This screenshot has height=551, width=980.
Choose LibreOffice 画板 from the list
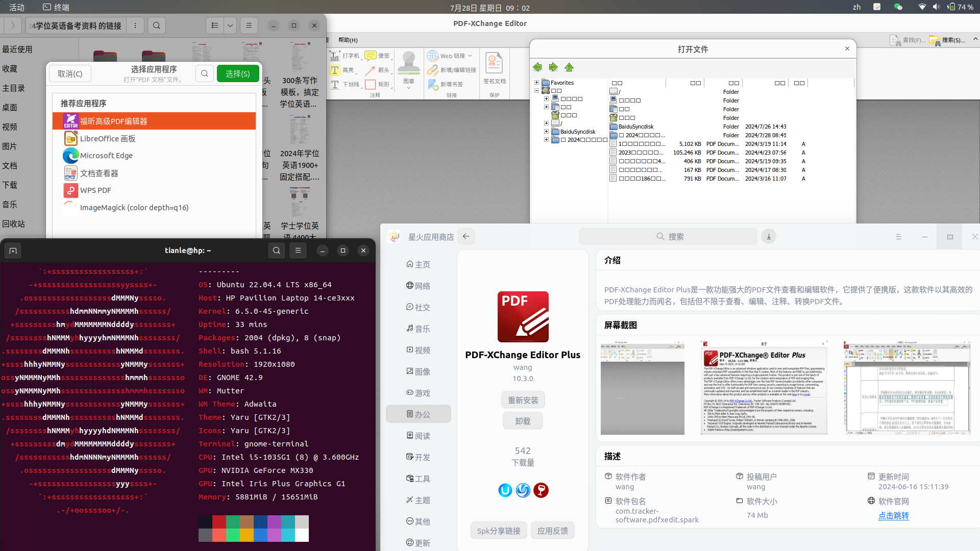tap(154, 139)
